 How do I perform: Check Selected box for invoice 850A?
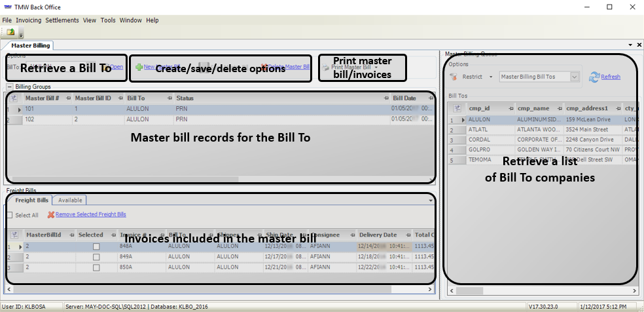click(96, 267)
